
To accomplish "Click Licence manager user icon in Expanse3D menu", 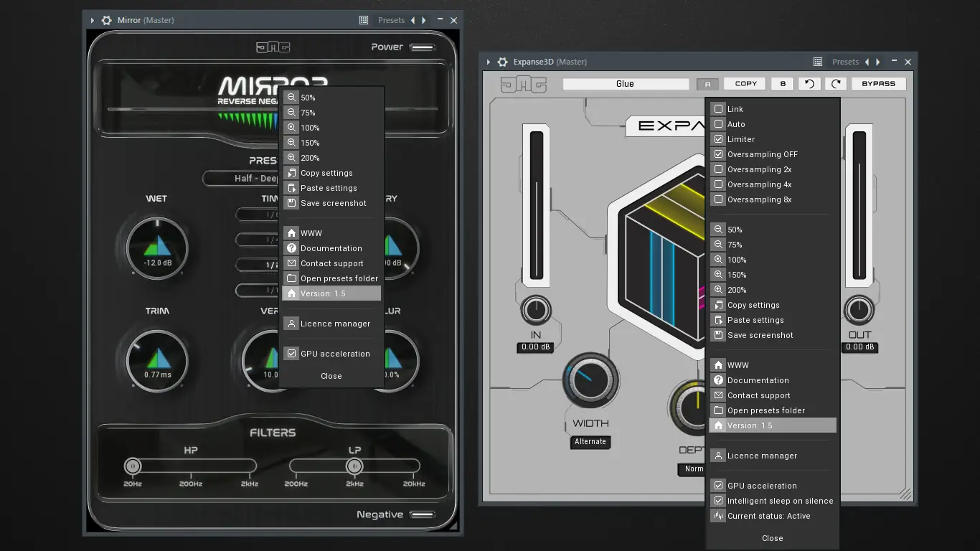I will pyautogui.click(x=718, y=456).
